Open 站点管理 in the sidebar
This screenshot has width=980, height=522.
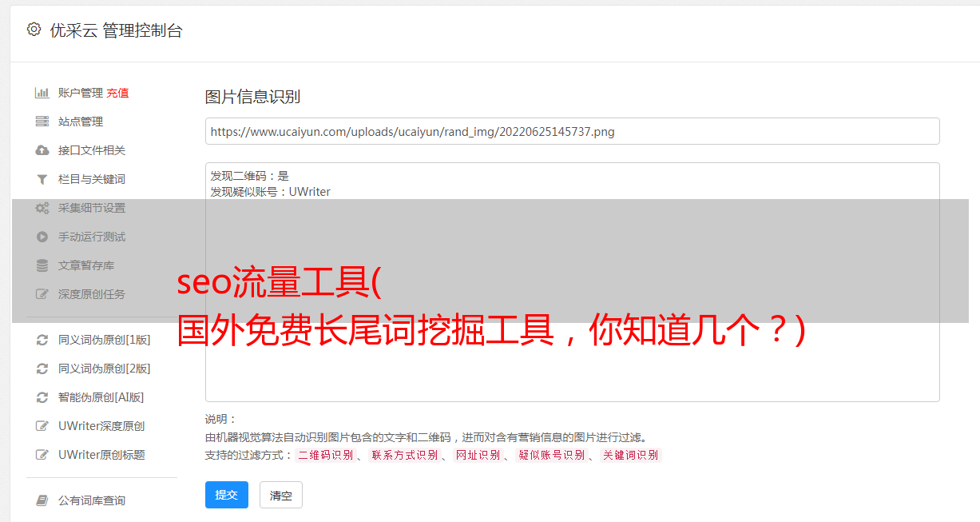point(81,122)
